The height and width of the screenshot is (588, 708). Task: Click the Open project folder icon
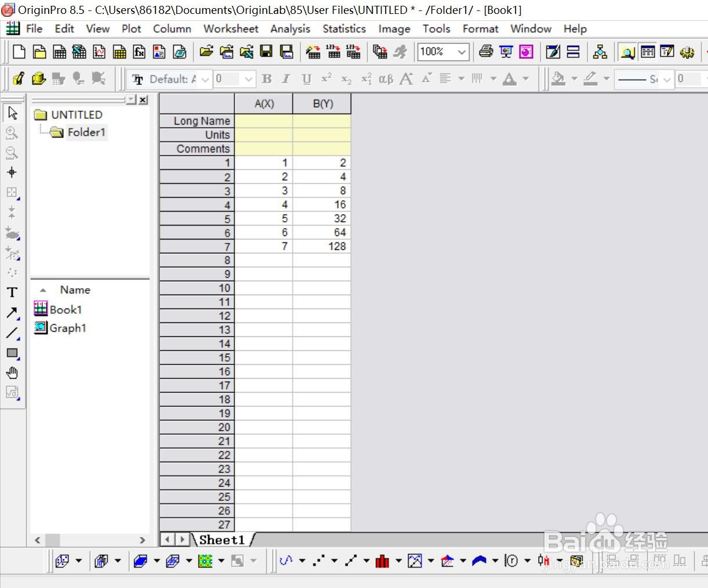click(x=206, y=52)
